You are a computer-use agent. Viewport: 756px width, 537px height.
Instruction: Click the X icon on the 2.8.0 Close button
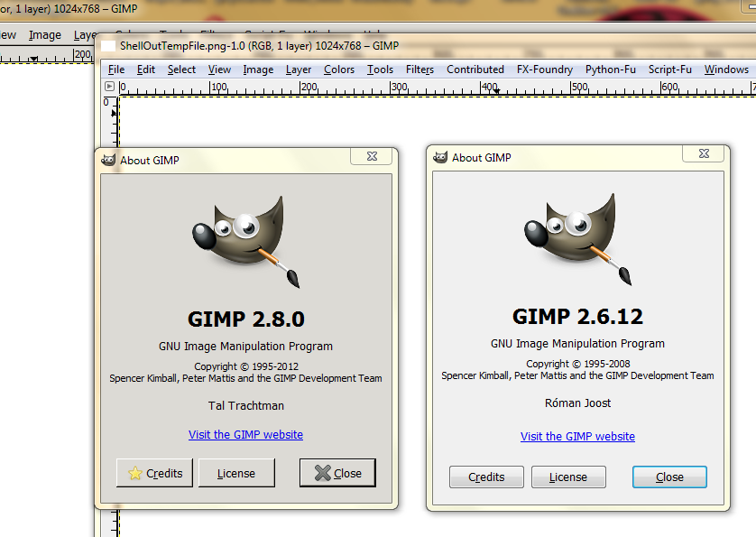coord(323,473)
